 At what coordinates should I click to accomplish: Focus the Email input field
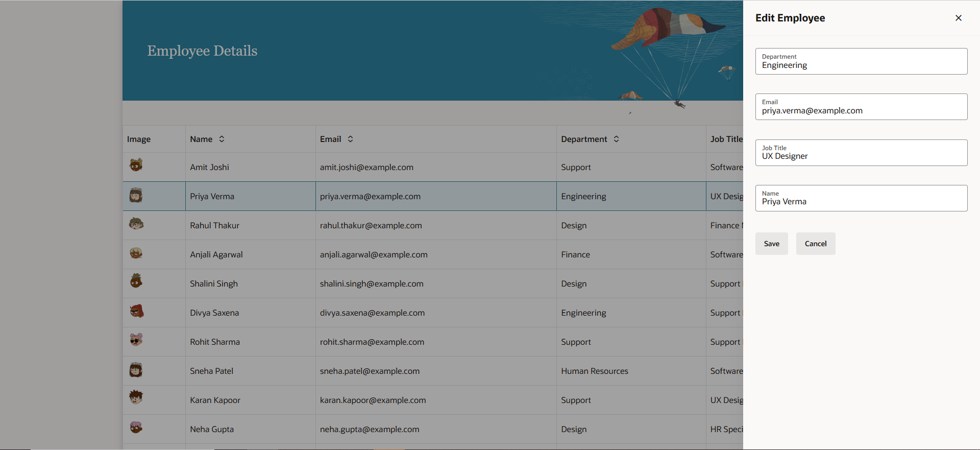click(861, 111)
